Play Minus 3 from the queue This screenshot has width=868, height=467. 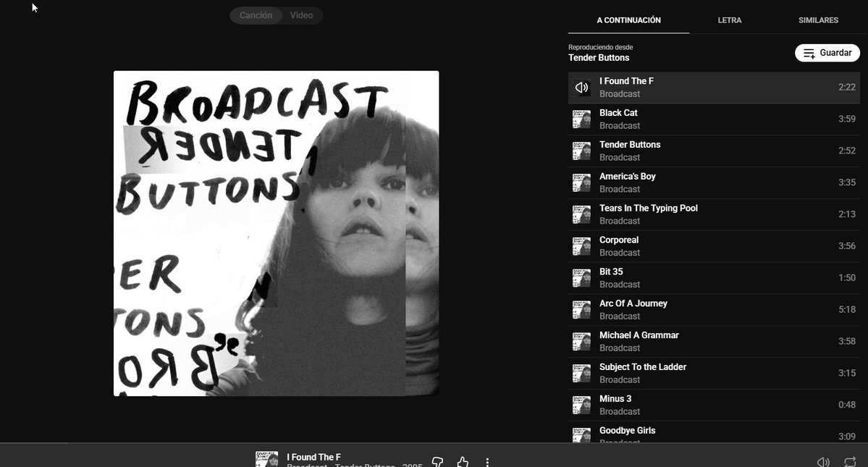pos(714,405)
